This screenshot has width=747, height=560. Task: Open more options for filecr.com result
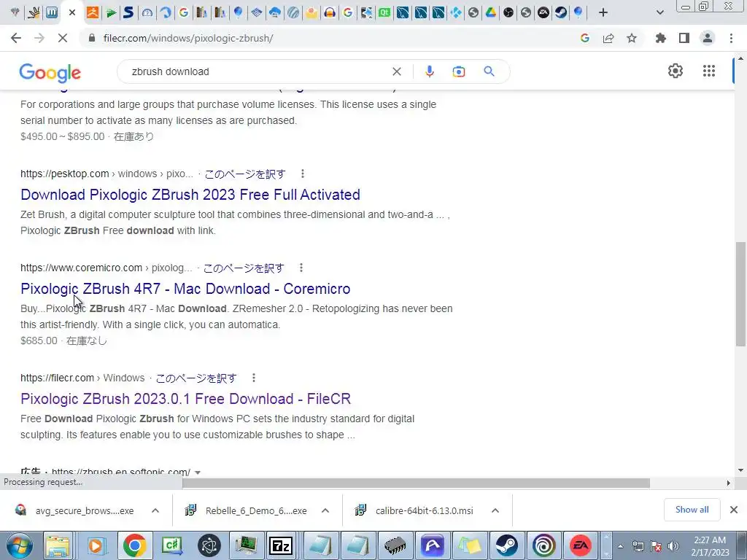coord(254,378)
